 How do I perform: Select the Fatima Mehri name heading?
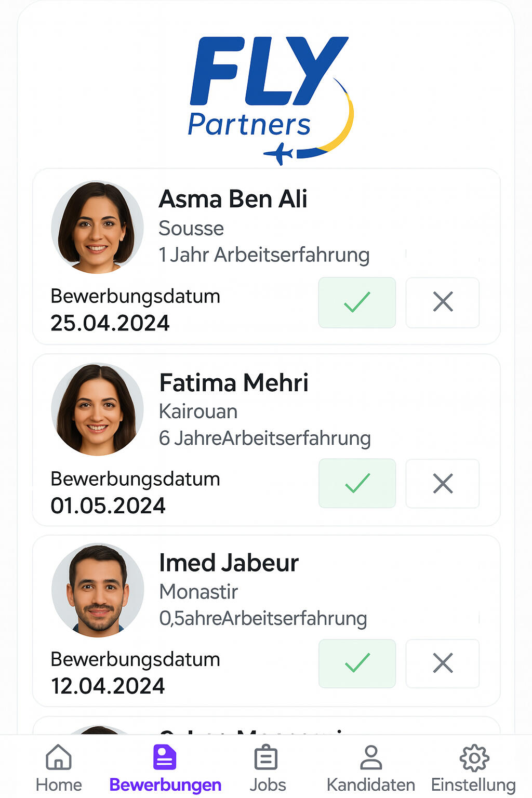coord(234,383)
